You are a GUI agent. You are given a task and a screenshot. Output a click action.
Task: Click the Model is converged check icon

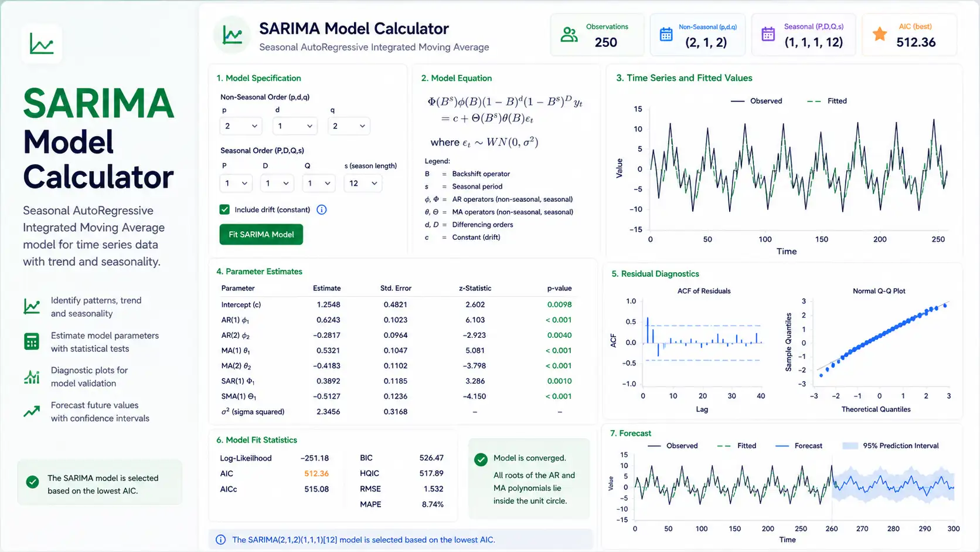point(481,459)
